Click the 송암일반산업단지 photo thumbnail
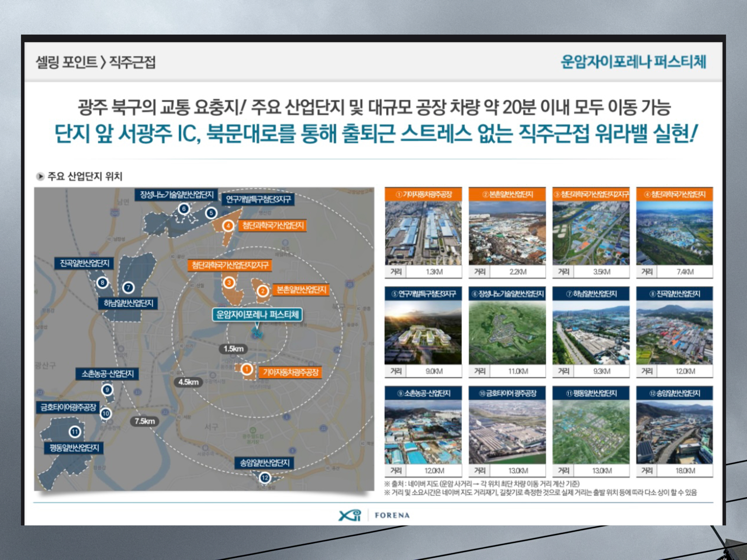This screenshot has height=560, width=747. click(674, 432)
